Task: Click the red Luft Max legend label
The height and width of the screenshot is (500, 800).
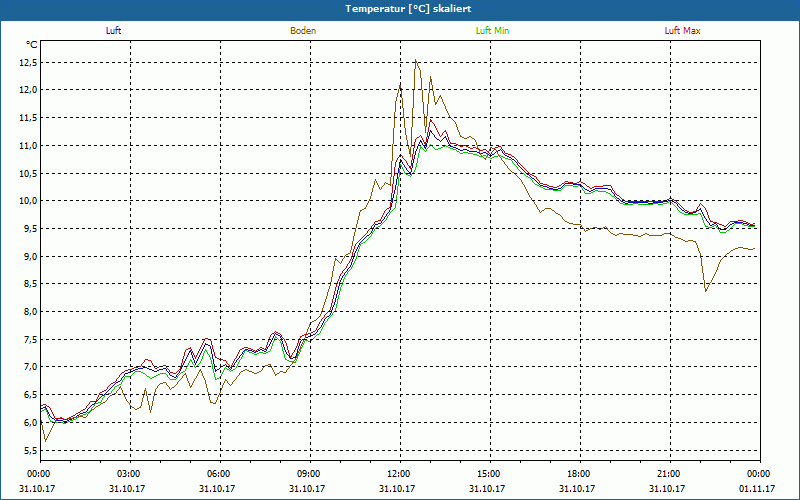Action: [682, 31]
